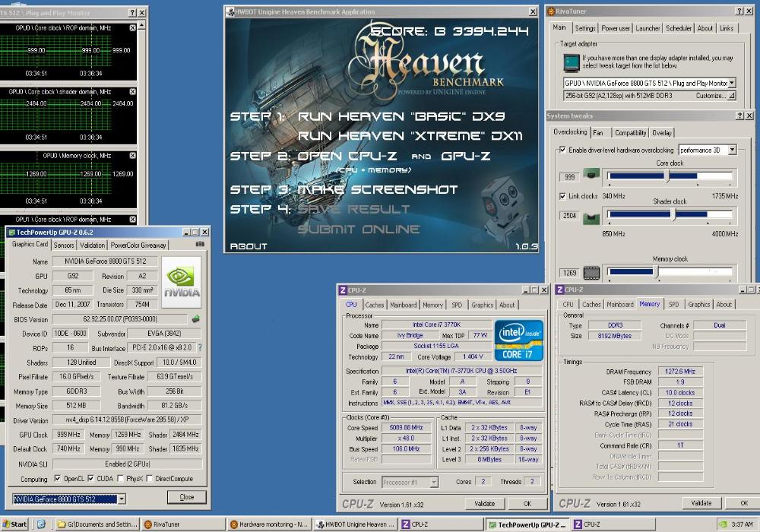Click the Customize expand icon in RivaTuner
760x532 pixels.
point(731,96)
